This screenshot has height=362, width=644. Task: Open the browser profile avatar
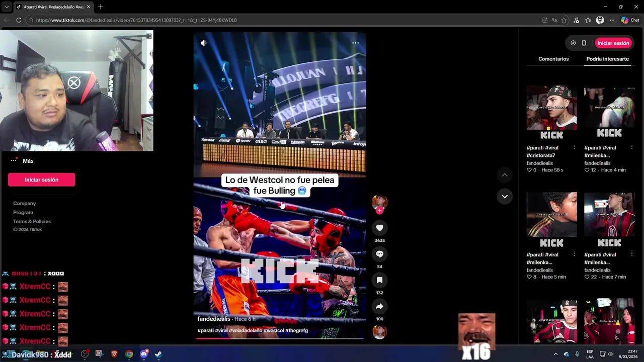click(600, 20)
